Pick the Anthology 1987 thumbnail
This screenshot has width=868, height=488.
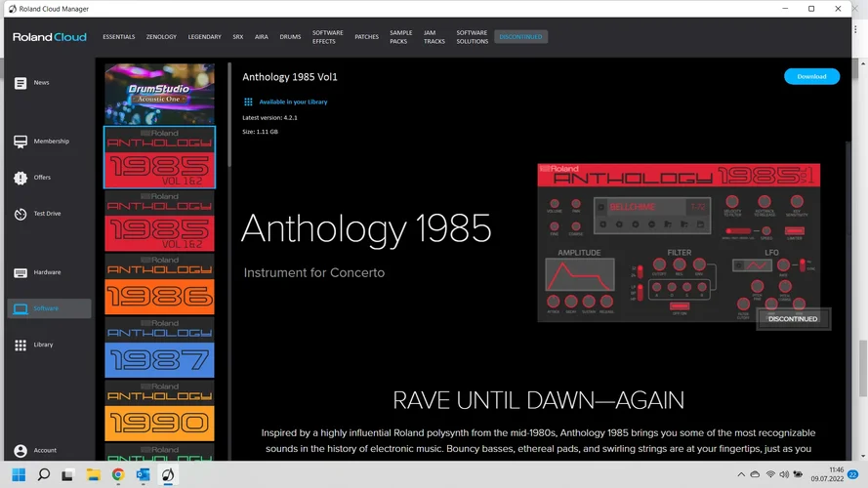(159, 346)
